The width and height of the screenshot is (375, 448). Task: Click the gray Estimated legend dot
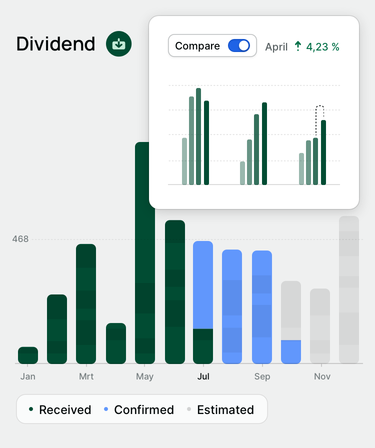(189, 409)
